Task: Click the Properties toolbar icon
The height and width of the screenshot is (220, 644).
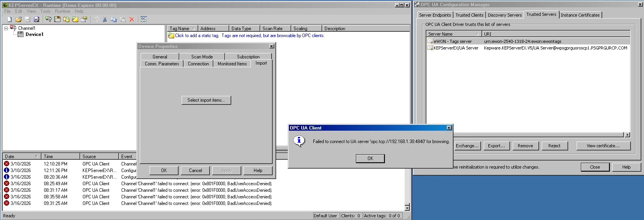Action: (84, 19)
